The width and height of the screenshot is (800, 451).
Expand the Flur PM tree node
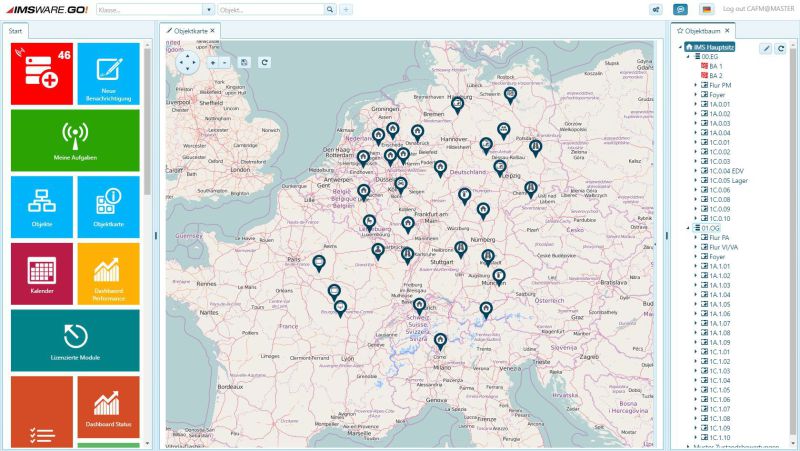[695, 85]
